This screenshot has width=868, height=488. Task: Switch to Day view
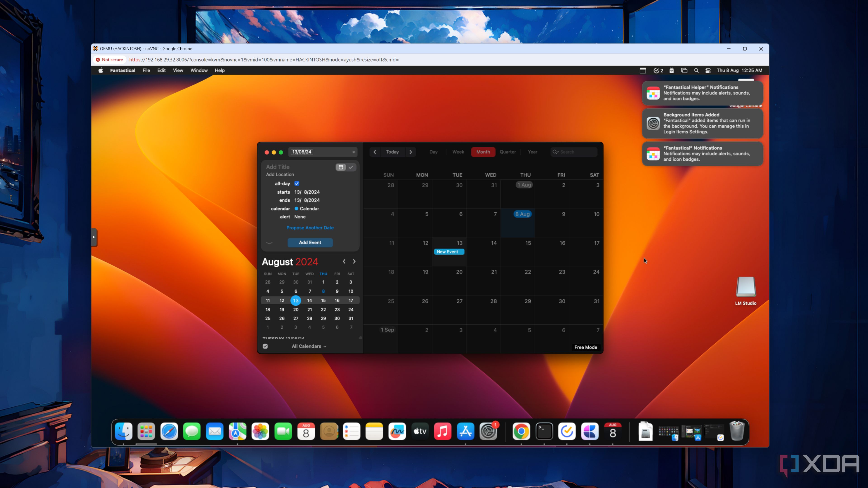coord(433,152)
